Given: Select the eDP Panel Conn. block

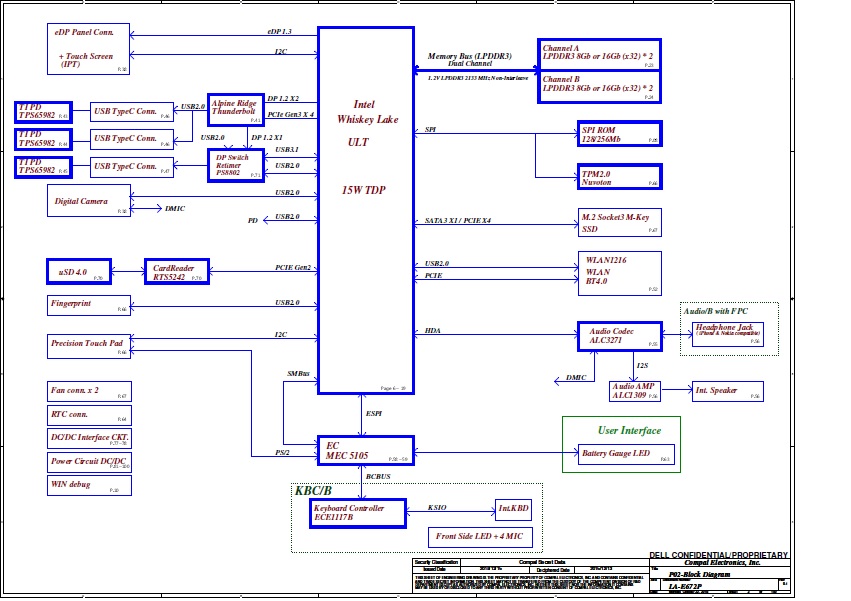Looking at the screenshot, I should pyautogui.click(x=89, y=49).
